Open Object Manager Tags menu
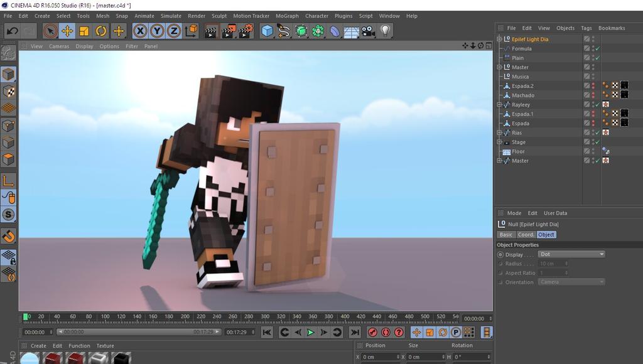The width and height of the screenshot is (643, 364). coord(586,28)
